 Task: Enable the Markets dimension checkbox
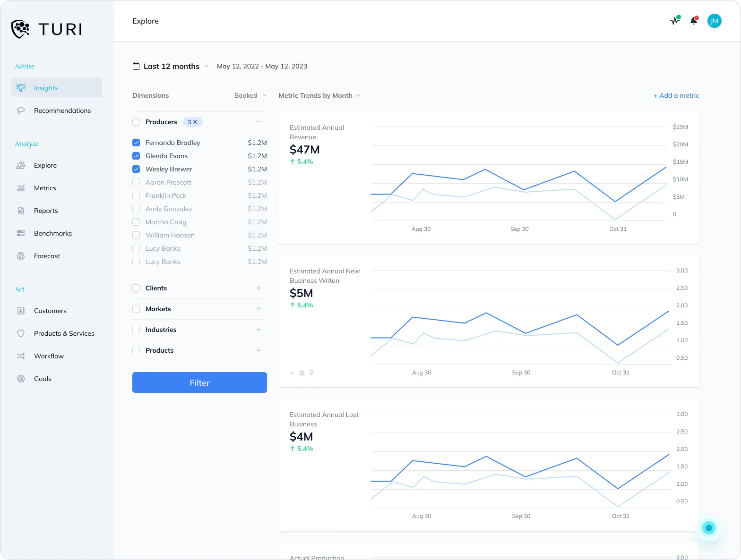click(x=136, y=309)
